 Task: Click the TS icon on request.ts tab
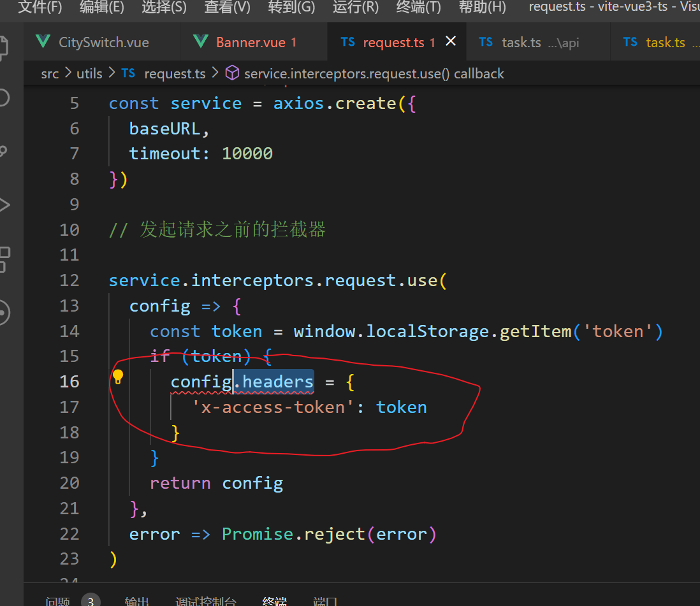[x=347, y=42]
